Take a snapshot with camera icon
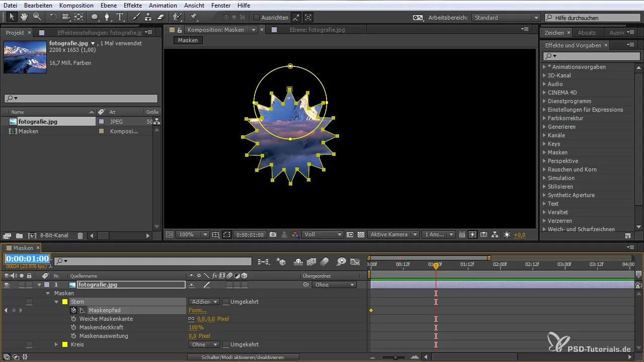Image resolution: width=644 pixels, height=362 pixels. point(273,235)
